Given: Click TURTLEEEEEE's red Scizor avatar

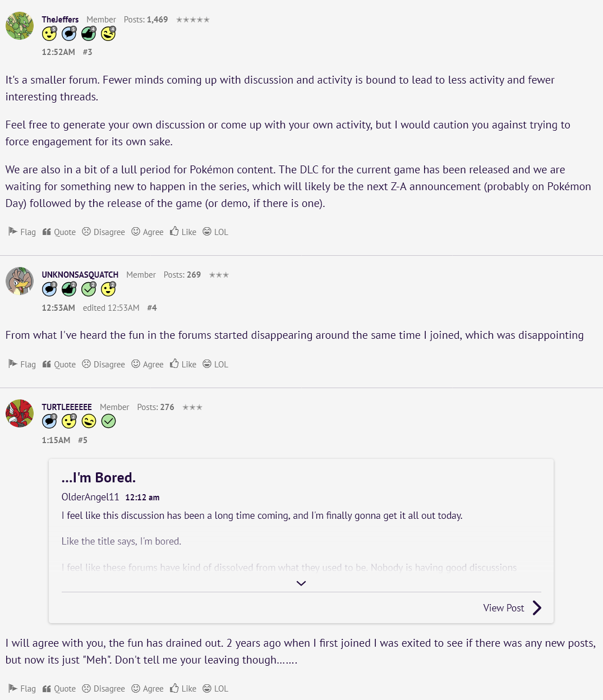Looking at the screenshot, I should pyautogui.click(x=20, y=413).
